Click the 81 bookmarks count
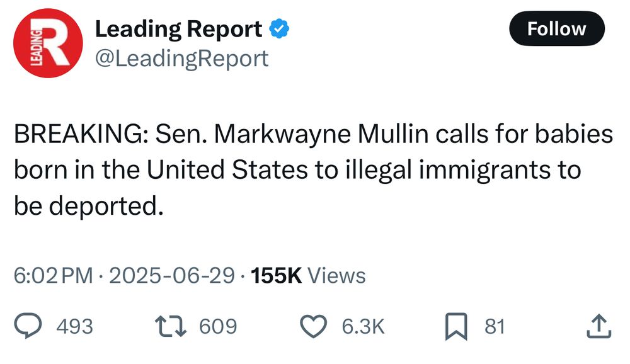Image resolution: width=630 pixels, height=364 pixels. pos(495,326)
